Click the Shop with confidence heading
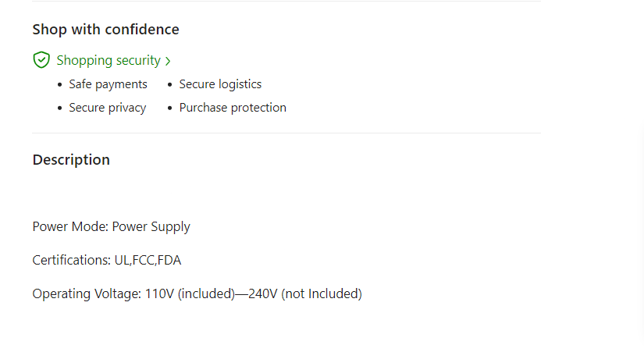 105,30
